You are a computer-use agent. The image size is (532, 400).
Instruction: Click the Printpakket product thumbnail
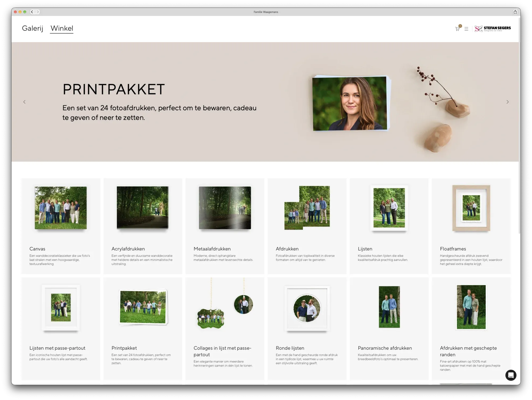click(x=143, y=307)
